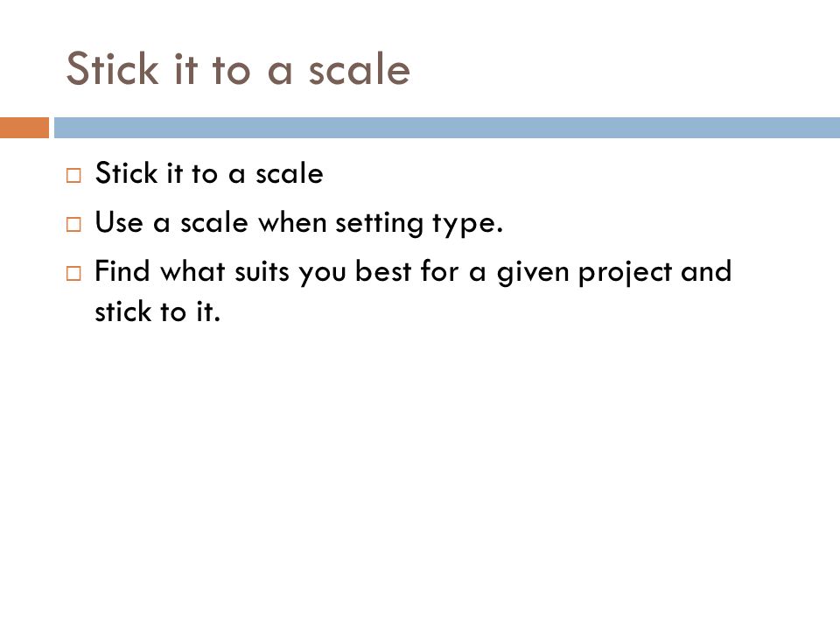The width and height of the screenshot is (840, 630).
Task: Click the word 'scale' in the title
Action: pos(360,70)
